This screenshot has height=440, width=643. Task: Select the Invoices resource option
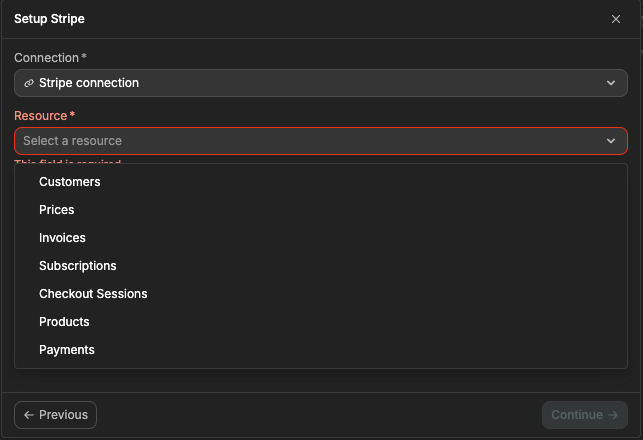(321, 238)
